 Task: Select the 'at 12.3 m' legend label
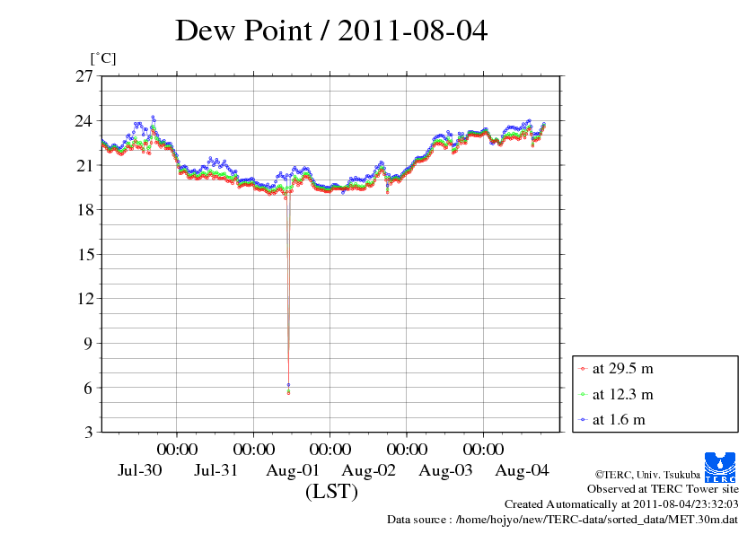click(622, 394)
